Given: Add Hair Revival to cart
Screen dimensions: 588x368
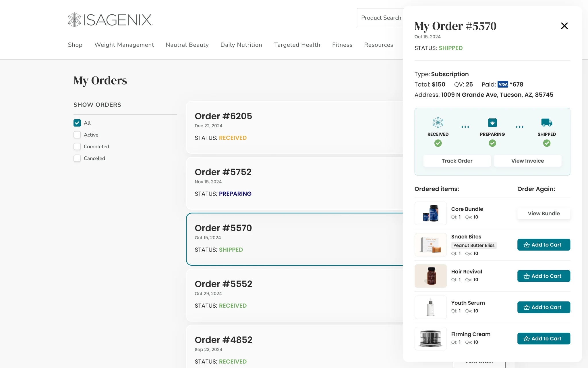Looking at the screenshot, I should [x=544, y=276].
